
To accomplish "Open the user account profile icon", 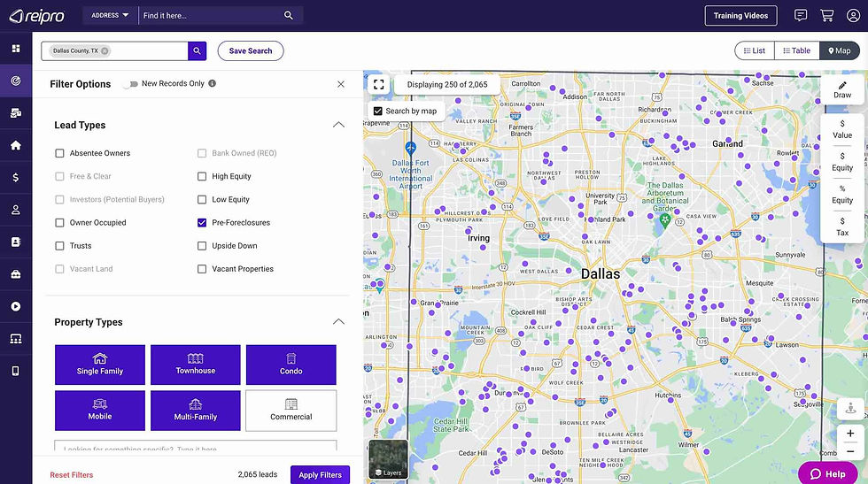I will (853, 16).
